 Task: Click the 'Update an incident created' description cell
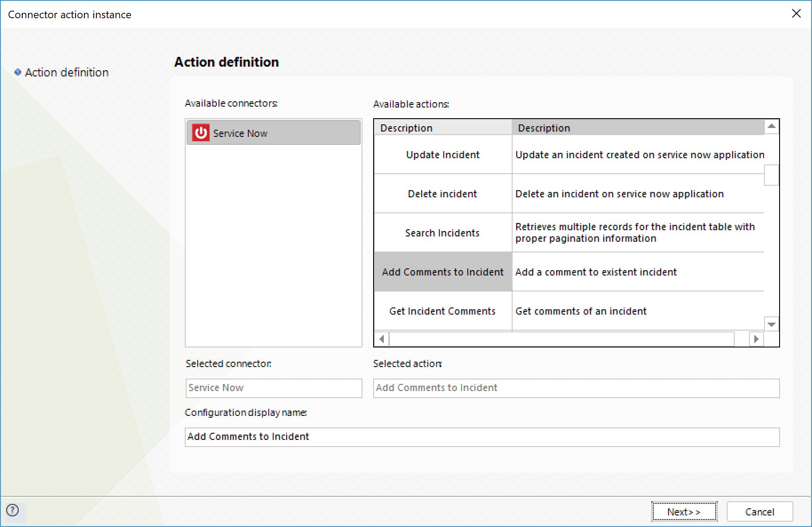point(638,155)
